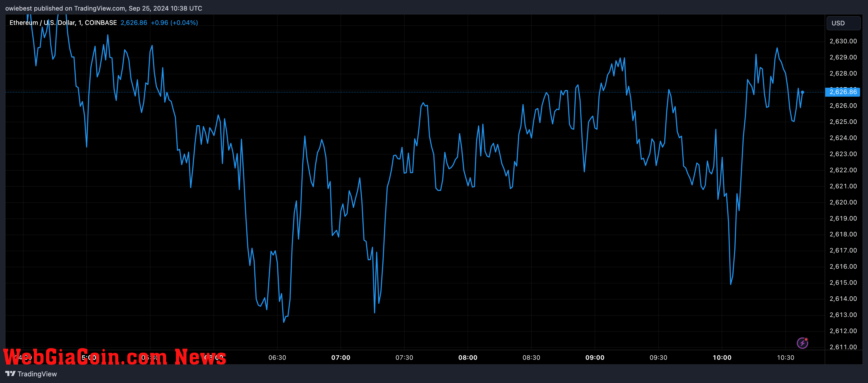Click the 2,617.00 price axis label
The height and width of the screenshot is (383, 868).
[x=843, y=250]
